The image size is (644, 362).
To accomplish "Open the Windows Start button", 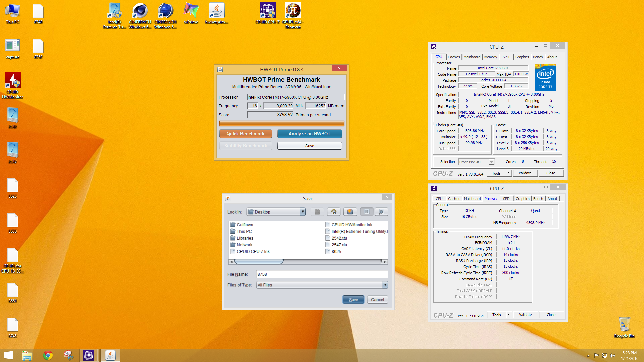I will pyautogui.click(x=8, y=355).
